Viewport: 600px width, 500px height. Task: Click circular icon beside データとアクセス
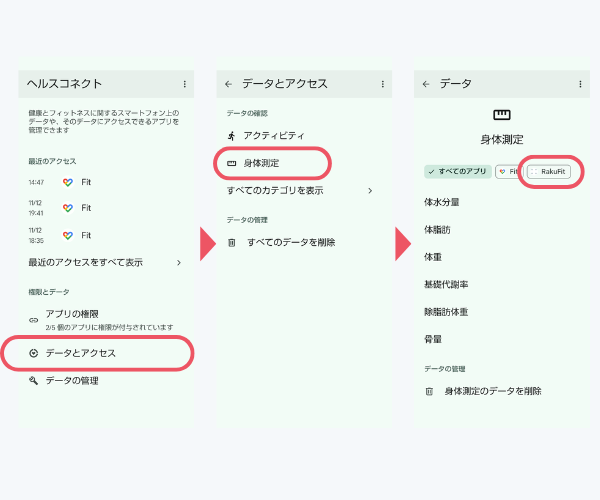(x=34, y=353)
